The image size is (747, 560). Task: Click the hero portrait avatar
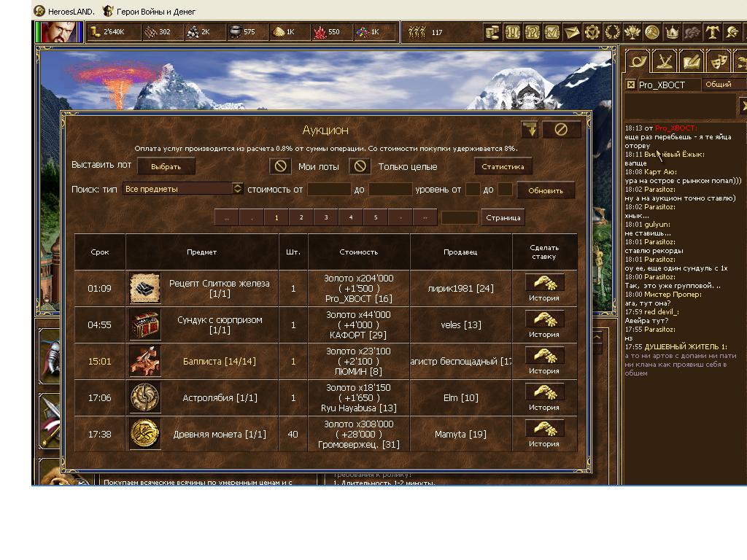pos(60,32)
